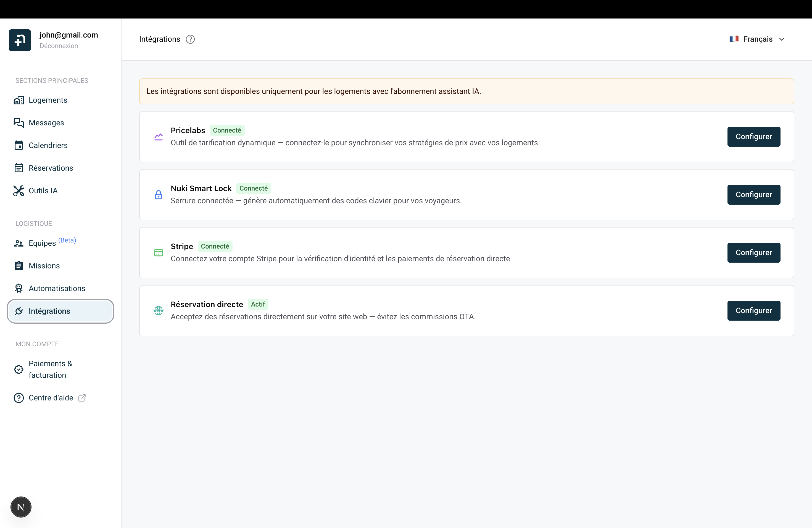Click the Pricelabs chart icon
The height and width of the screenshot is (528, 812).
[159, 137]
